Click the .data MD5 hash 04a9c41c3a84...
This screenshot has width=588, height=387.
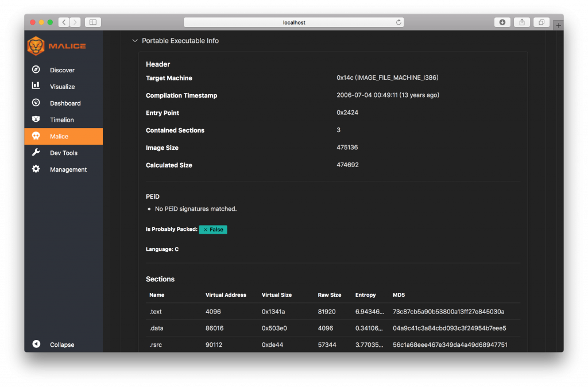449,328
